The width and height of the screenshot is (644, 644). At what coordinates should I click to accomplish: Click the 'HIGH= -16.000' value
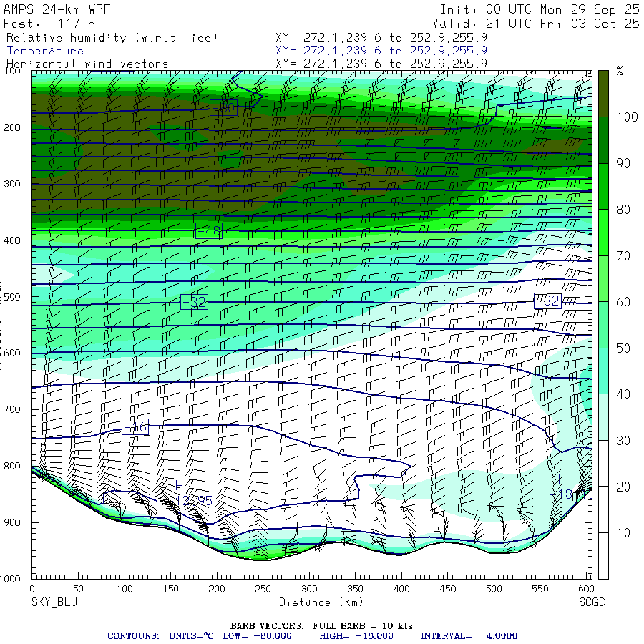pyautogui.click(x=356, y=636)
